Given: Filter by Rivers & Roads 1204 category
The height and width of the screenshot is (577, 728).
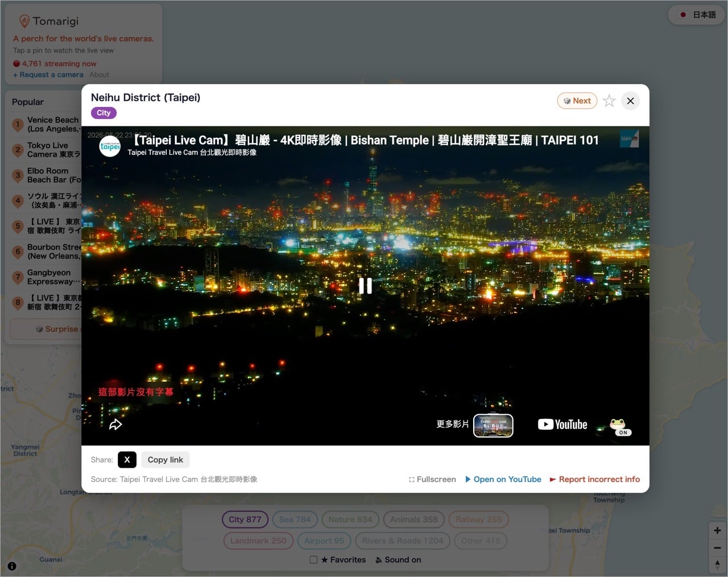Looking at the screenshot, I should click(403, 541).
